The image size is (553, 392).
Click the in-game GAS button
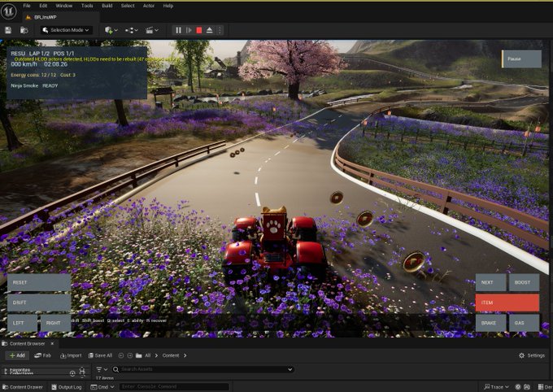pos(524,323)
